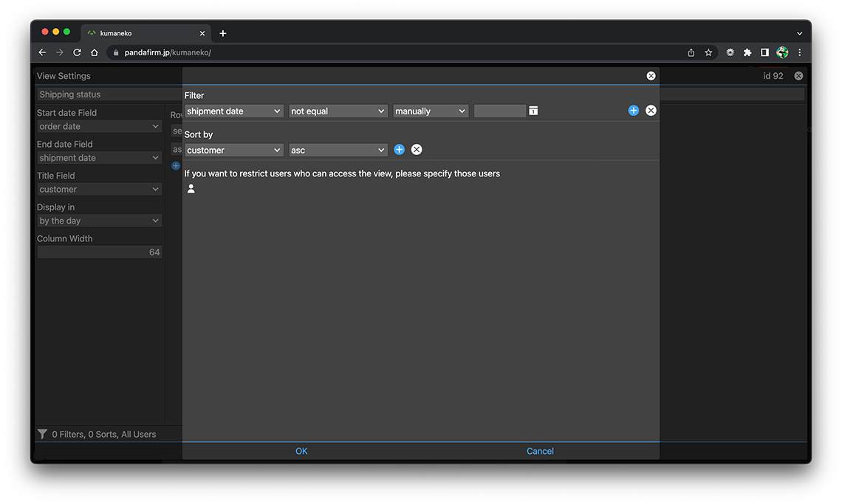Add a new filter row
Image resolution: width=842 pixels, height=504 pixels.
coord(633,111)
